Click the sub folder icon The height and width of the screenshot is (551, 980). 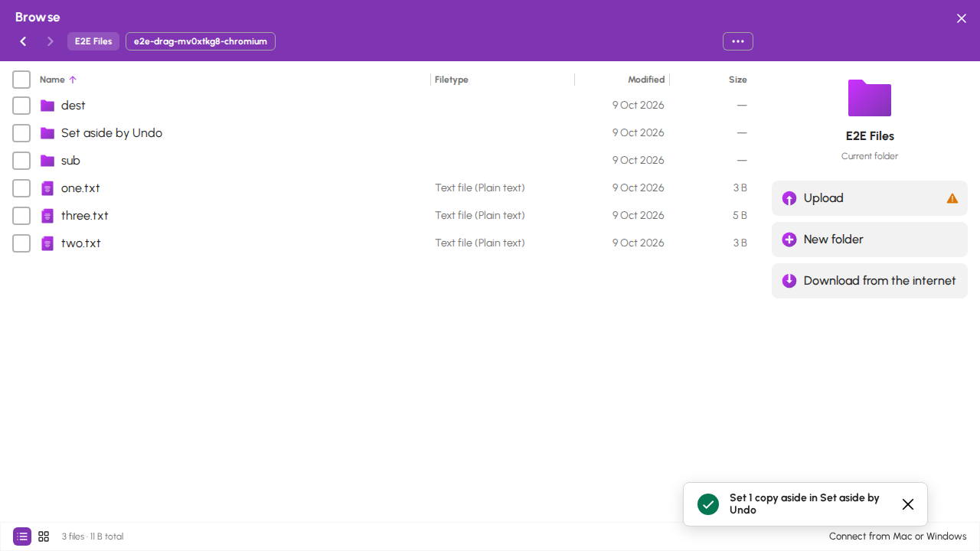(47, 161)
